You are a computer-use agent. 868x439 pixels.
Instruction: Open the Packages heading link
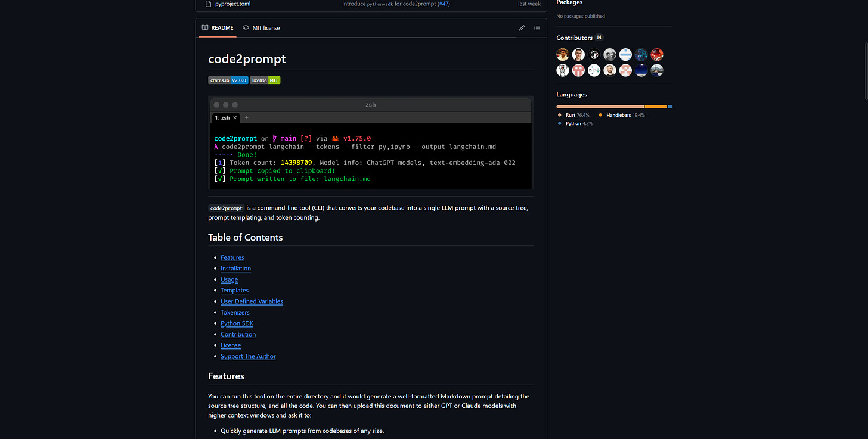tap(569, 3)
